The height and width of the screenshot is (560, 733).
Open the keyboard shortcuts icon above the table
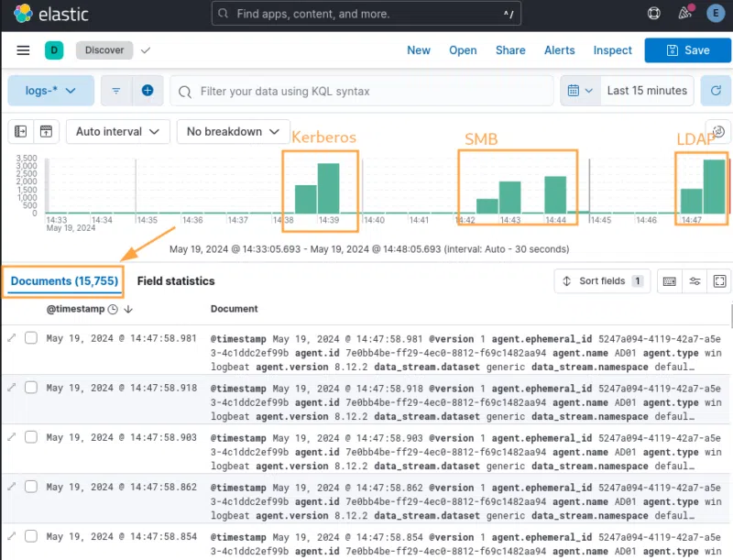click(x=671, y=281)
